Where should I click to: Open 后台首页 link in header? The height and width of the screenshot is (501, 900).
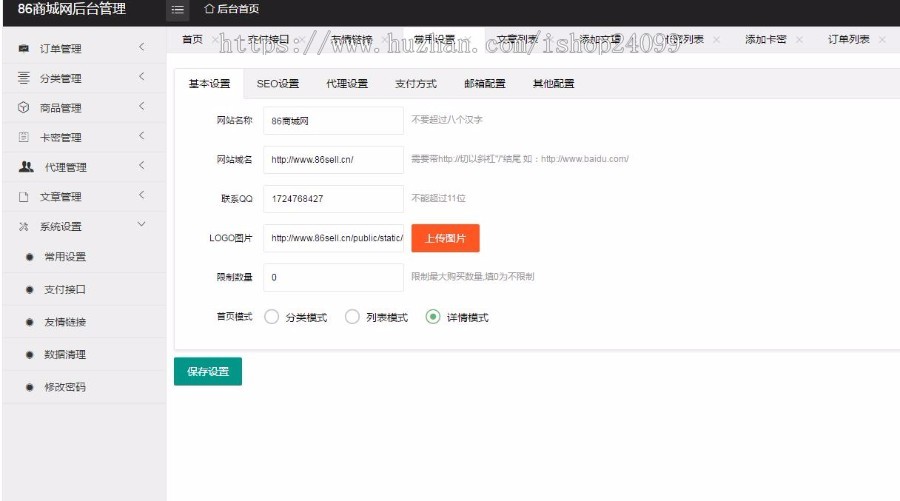[238, 9]
